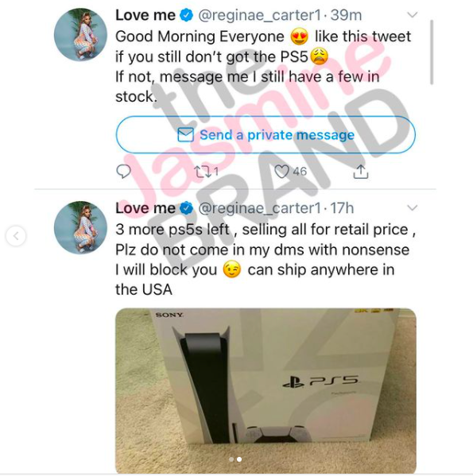
Task: Retweet the Good Morning Everyone tweet
Action: coord(202,172)
